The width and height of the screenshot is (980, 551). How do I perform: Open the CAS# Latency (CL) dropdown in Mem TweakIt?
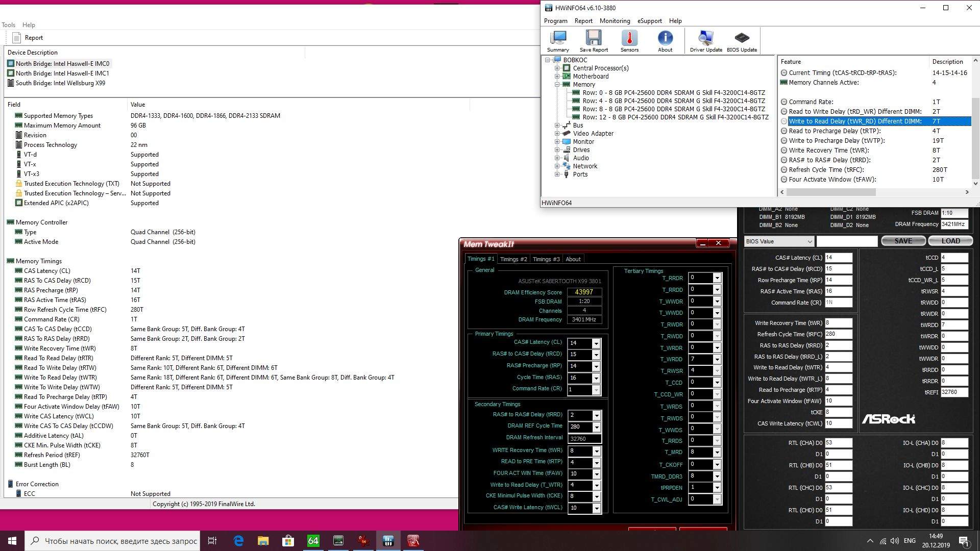[596, 343]
